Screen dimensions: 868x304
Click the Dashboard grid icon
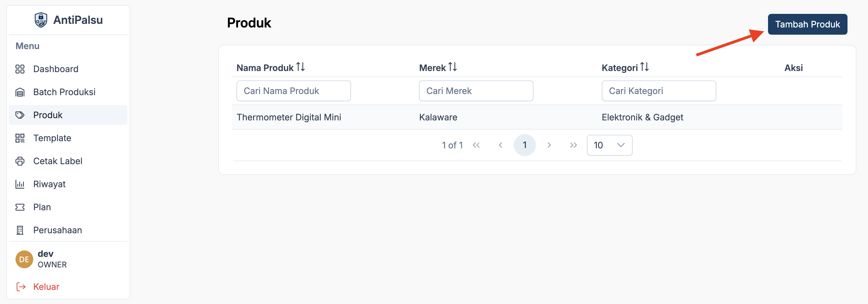(x=20, y=69)
